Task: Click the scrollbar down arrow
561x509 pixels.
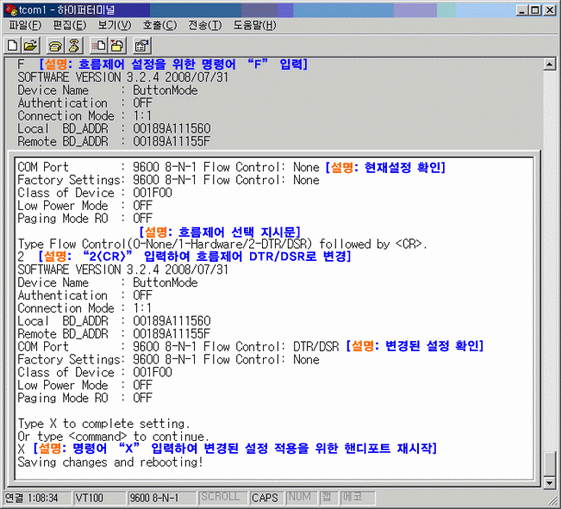Action: click(549, 484)
